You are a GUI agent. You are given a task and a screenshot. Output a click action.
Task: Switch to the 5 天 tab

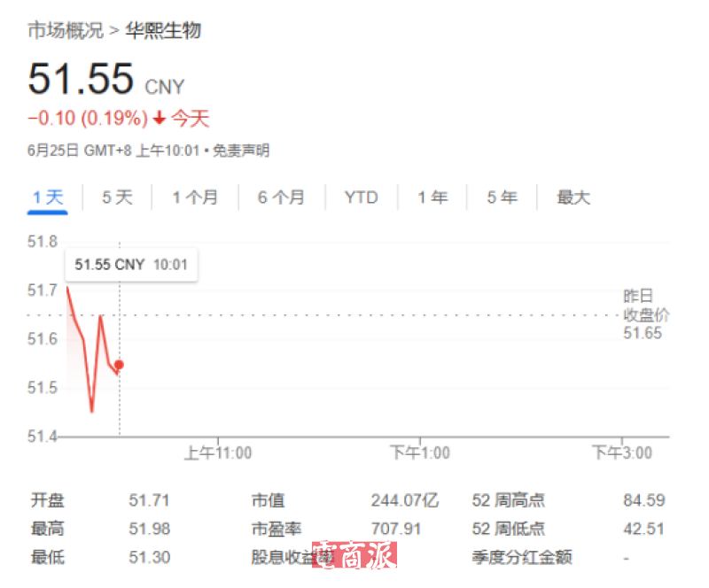117,197
